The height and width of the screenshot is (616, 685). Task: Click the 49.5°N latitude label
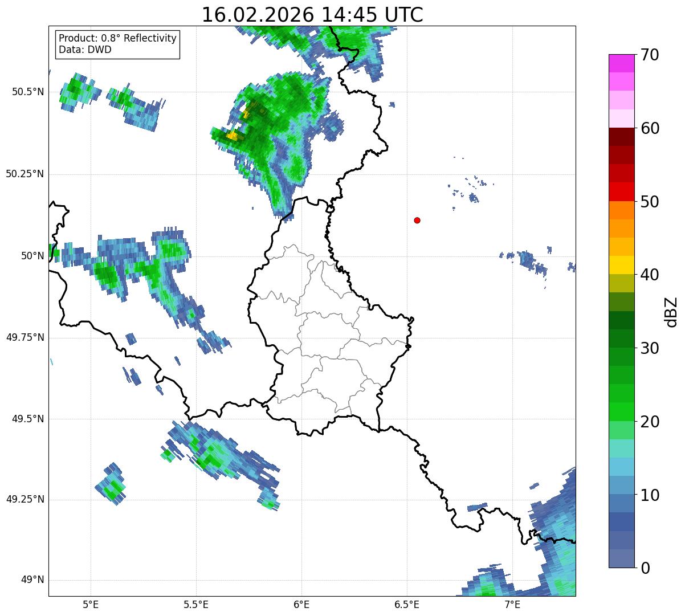pyautogui.click(x=28, y=419)
